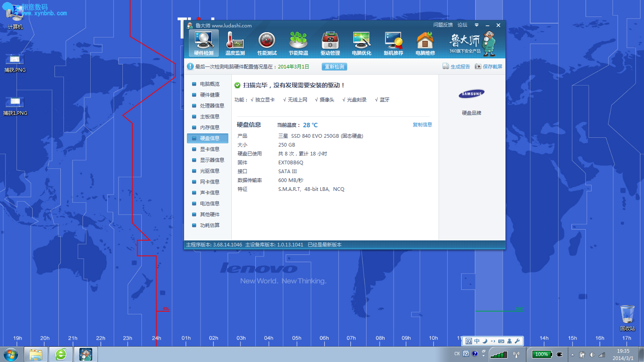Click the CH language indicator in taskbar
Image resolution: width=644 pixels, height=362 pixels.
point(457,354)
